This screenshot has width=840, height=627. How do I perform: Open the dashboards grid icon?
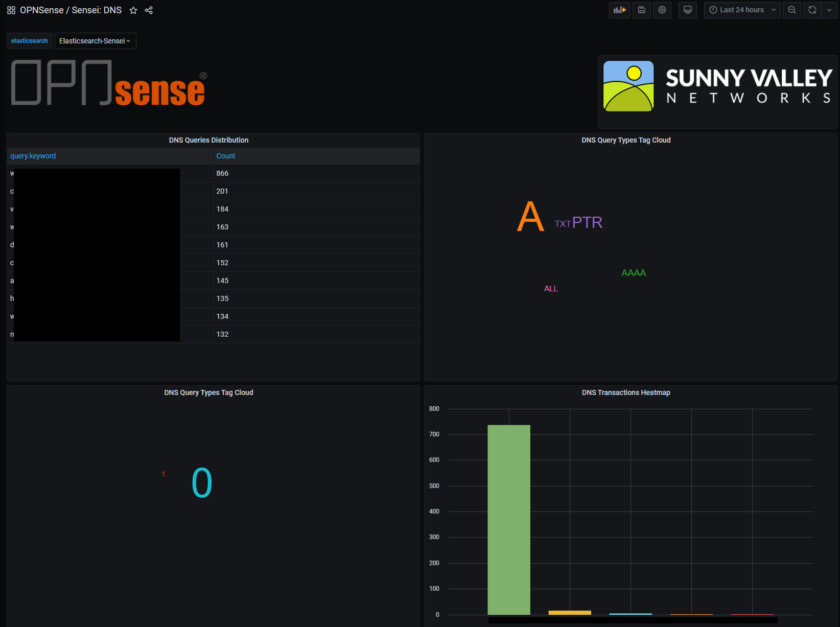[11, 10]
